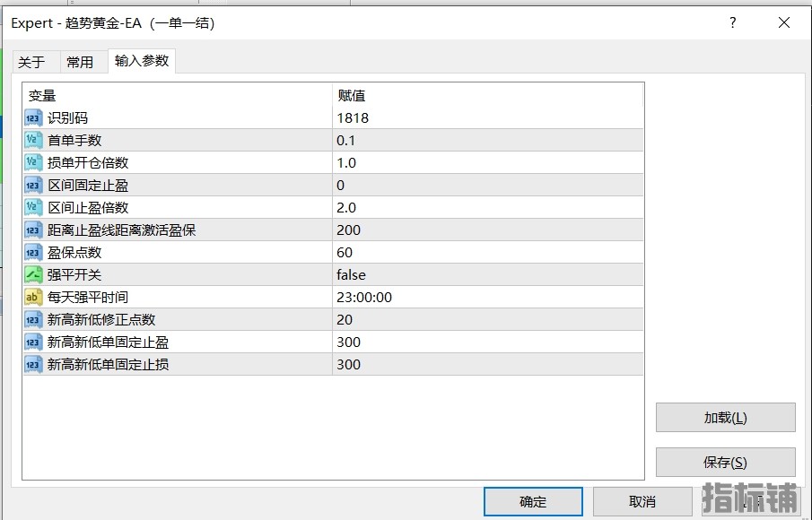The width and height of the screenshot is (812, 520).
Task: Confirm with the 确定 button
Action: coord(533,501)
